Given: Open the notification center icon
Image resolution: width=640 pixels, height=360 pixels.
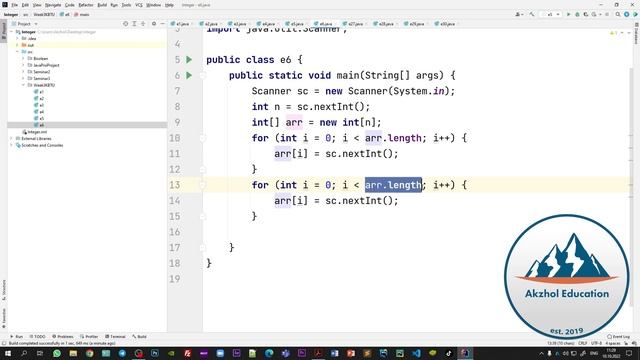Looking at the screenshot, I should tap(629, 353).
